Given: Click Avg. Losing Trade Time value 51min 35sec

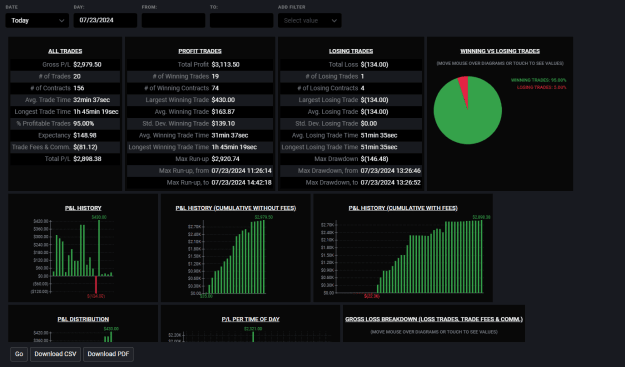Looking at the screenshot, I should (x=379, y=135).
